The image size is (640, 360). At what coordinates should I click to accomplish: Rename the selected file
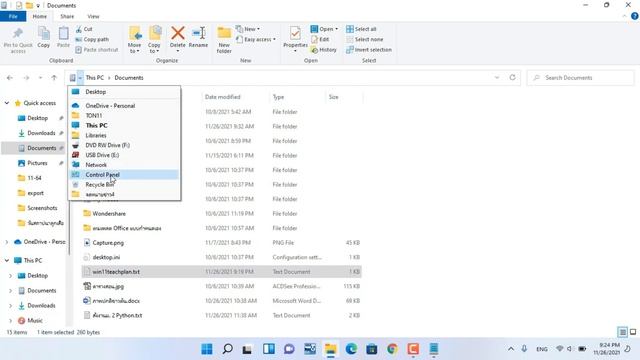pyautogui.click(x=198, y=38)
